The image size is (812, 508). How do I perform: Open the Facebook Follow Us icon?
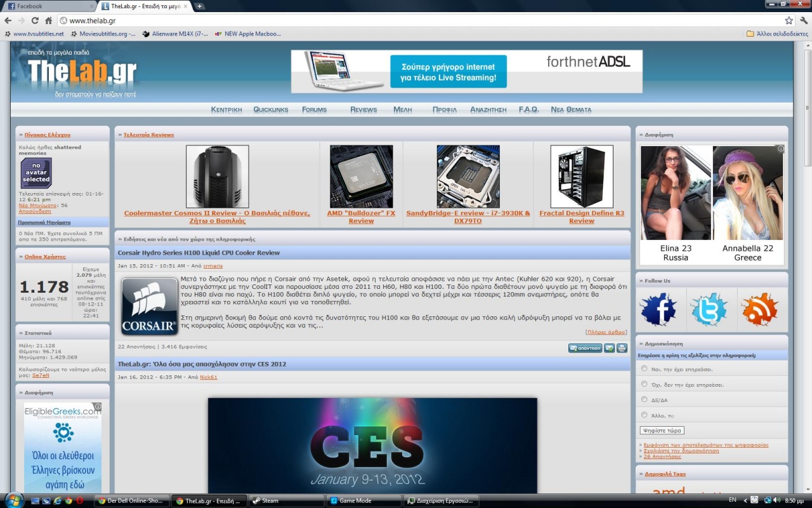tap(658, 310)
